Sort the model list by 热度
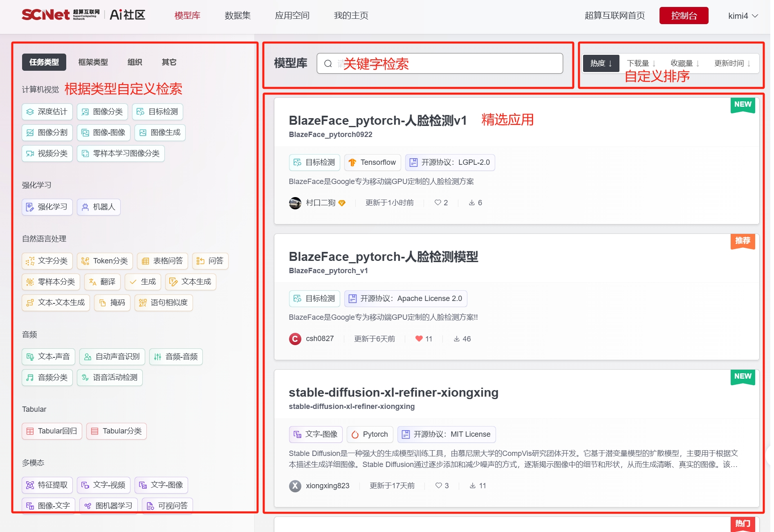This screenshot has width=774, height=532. pyautogui.click(x=601, y=63)
